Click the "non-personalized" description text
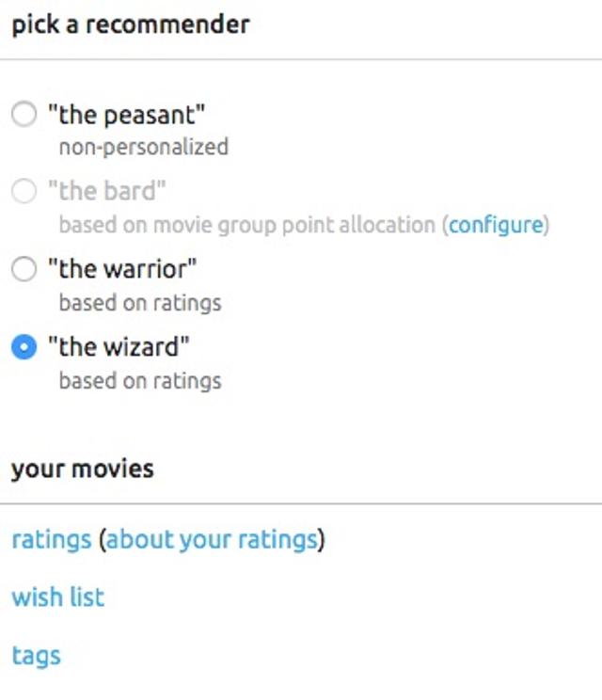Screen dimensions: 602x700 coord(143,148)
